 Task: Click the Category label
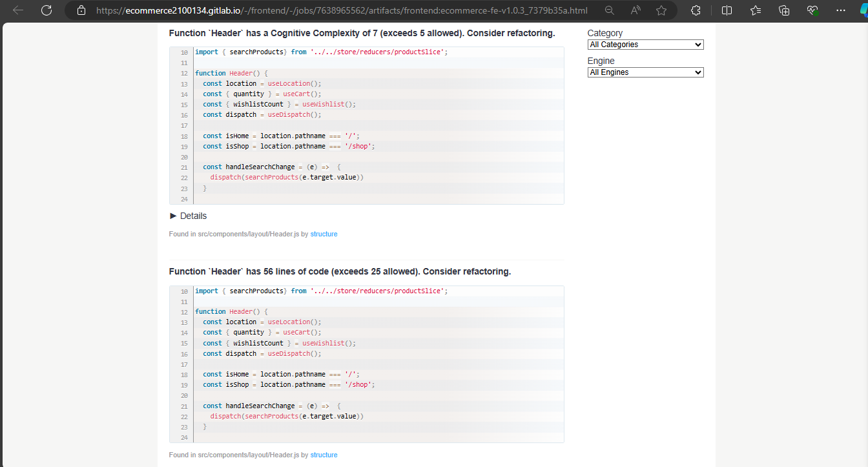605,33
